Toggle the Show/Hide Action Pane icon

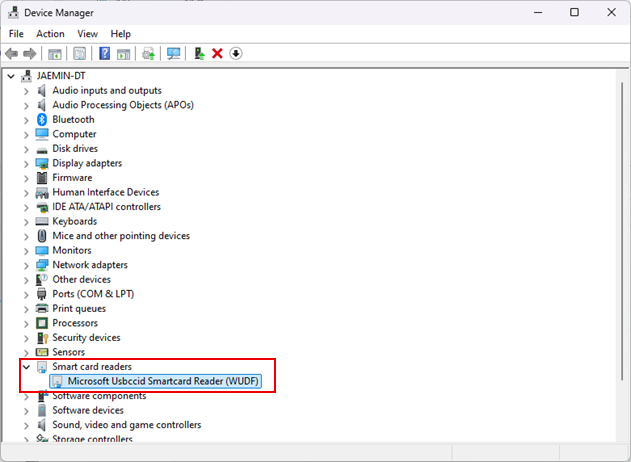point(124,54)
